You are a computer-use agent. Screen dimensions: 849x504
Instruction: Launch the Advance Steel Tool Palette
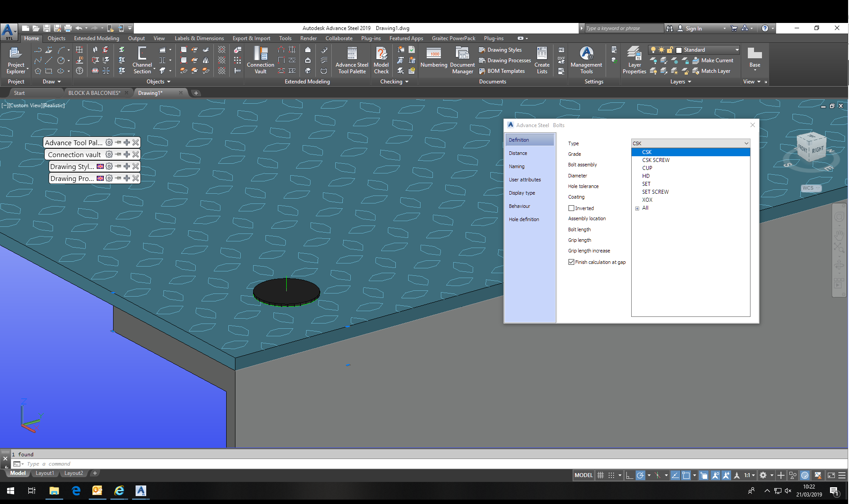[351, 60]
